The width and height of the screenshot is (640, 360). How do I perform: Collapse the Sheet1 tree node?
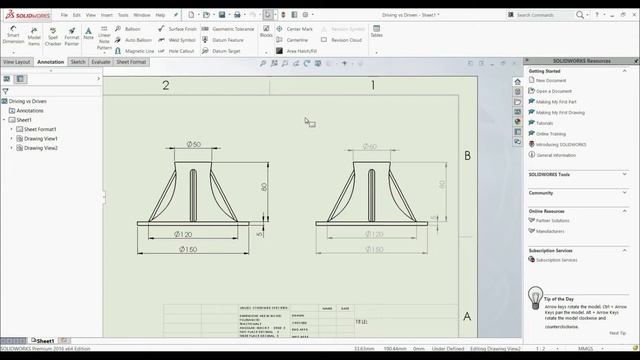click(x=4, y=120)
